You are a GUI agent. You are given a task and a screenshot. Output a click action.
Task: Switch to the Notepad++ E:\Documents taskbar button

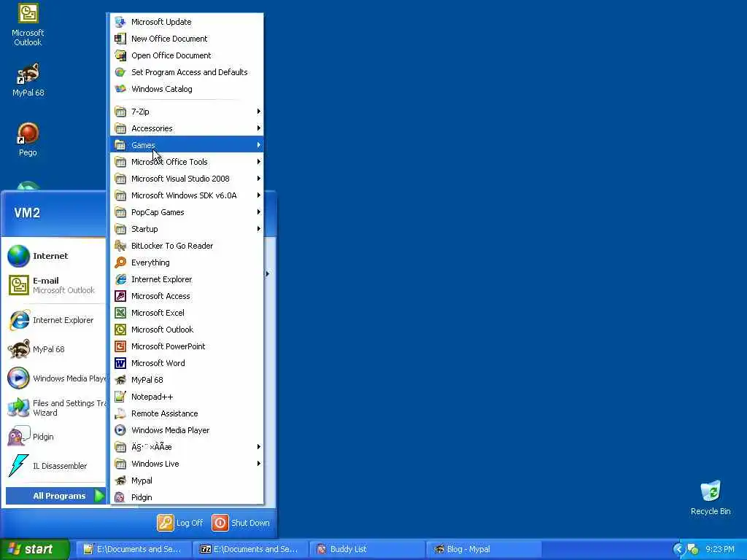pyautogui.click(x=134, y=549)
